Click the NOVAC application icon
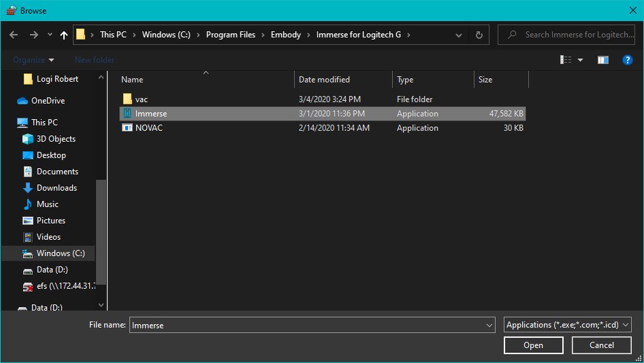The width and height of the screenshot is (644, 363). coord(127,128)
